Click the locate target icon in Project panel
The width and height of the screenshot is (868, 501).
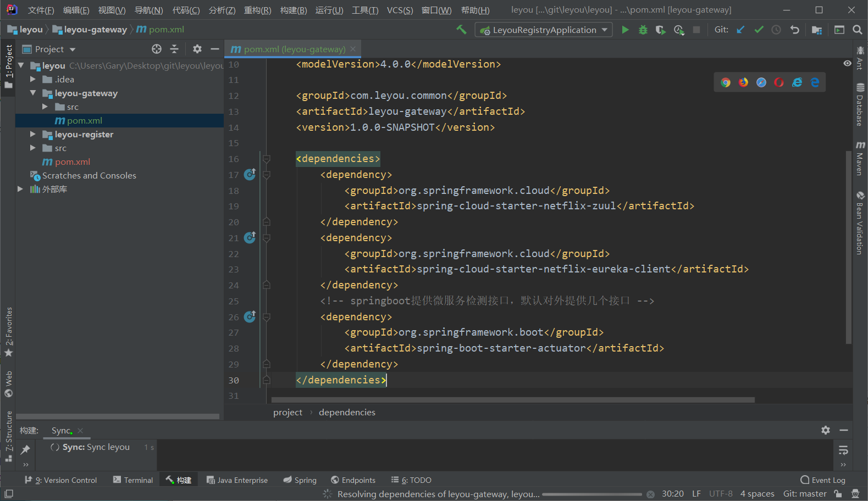tap(157, 49)
